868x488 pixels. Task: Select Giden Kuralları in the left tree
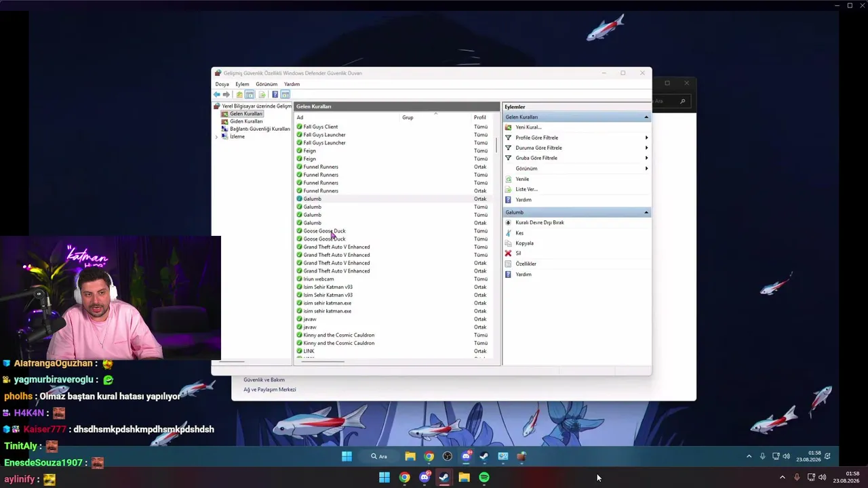point(246,121)
